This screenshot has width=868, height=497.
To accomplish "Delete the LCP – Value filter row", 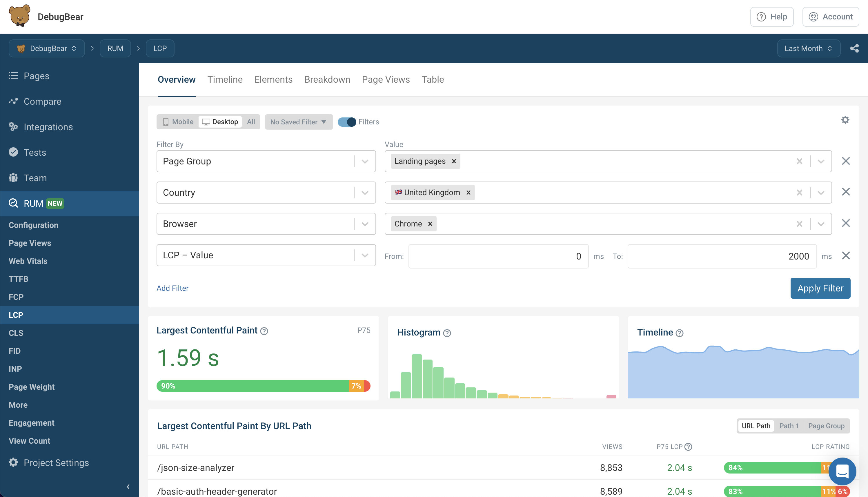I will pos(846,255).
